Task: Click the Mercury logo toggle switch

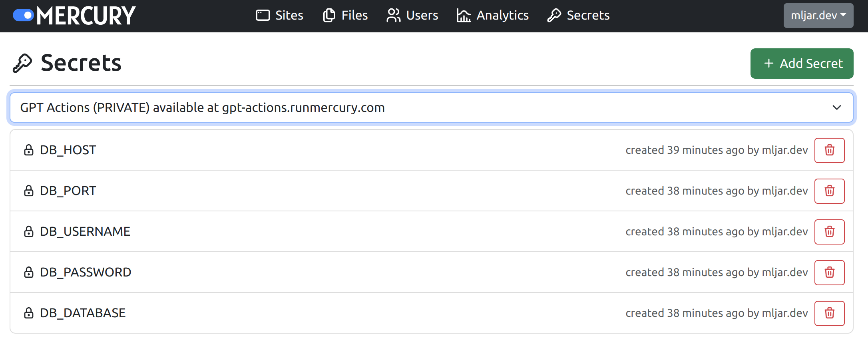Action: tap(23, 15)
